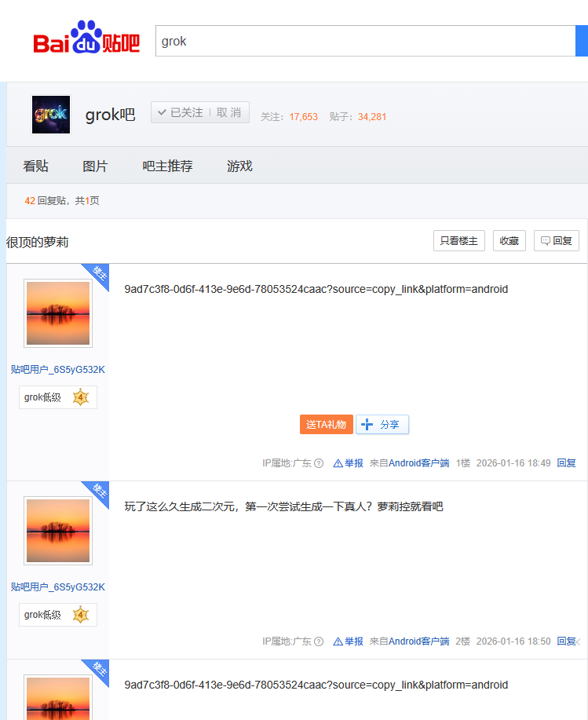Switch to the 看贴 tab

click(x=36, y=166)
